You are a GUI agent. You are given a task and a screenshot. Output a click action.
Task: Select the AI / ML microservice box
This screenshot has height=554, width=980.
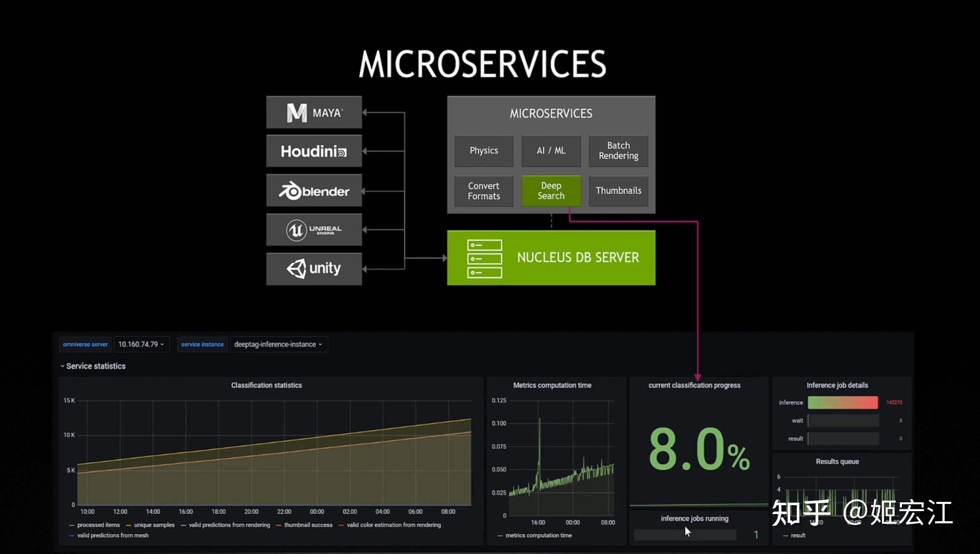click(x=551, y=150)
